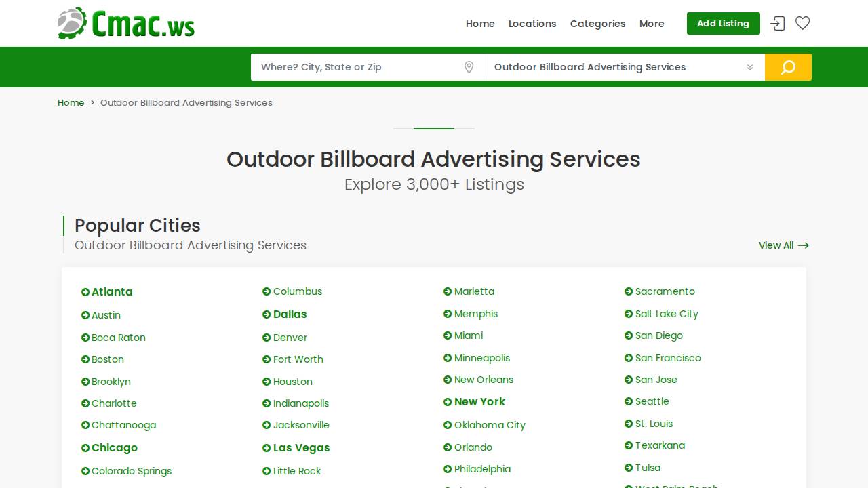Expand the category selector chevron
This screenshot has width=868, height=488.
pyautogui.click(x=750, y=67)
